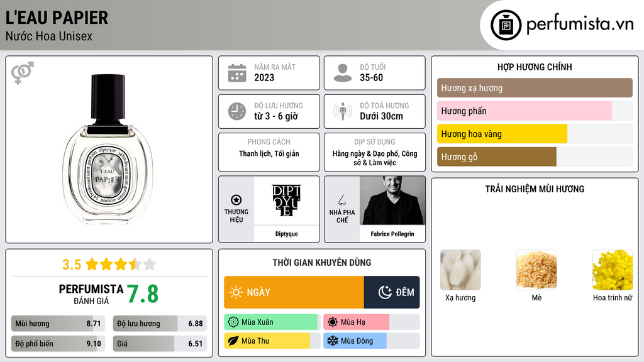Click the Dịp sử dụng occasion text
The height and width of the screenshot is (362, 644).
[x=375, y=158]
